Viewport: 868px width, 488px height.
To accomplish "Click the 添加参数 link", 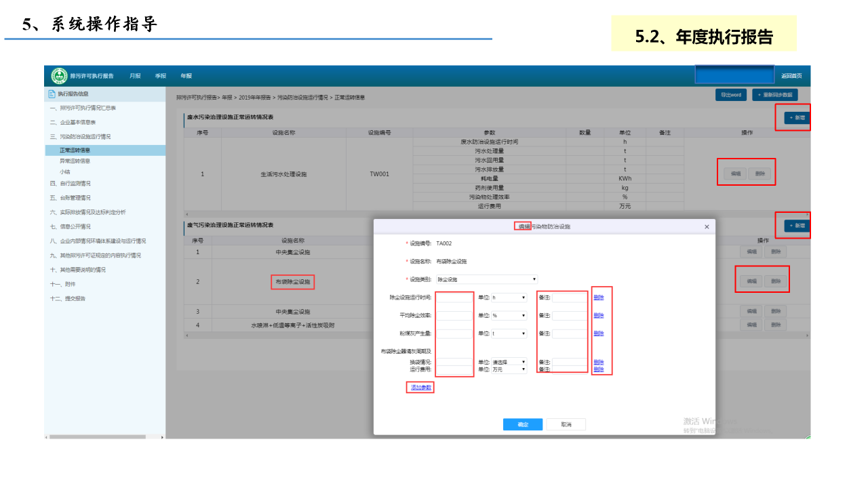I will (x=421, y=388).
